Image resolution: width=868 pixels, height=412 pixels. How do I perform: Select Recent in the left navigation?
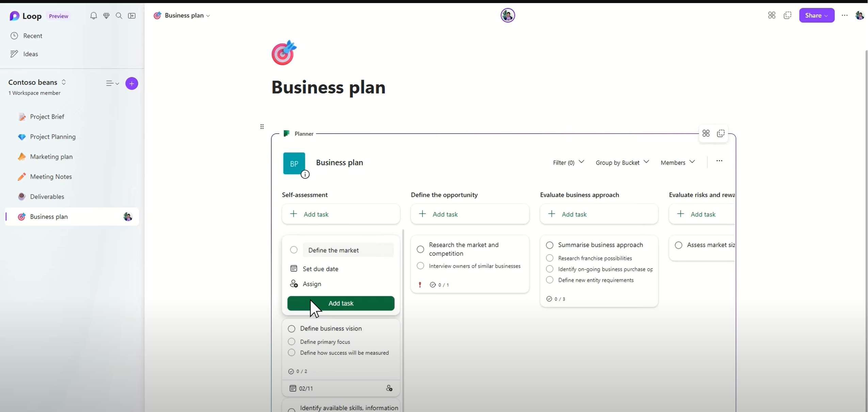[33, 36]
